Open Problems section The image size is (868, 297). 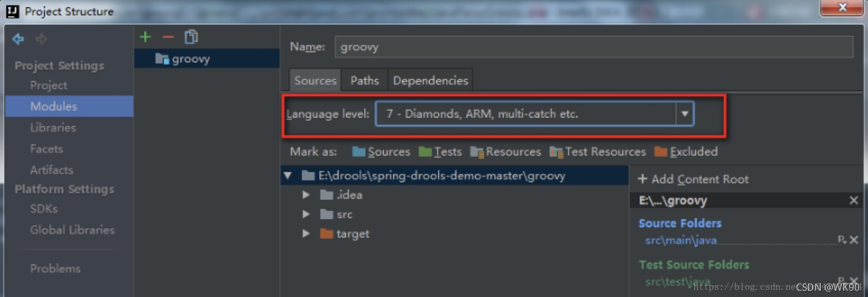55,268
